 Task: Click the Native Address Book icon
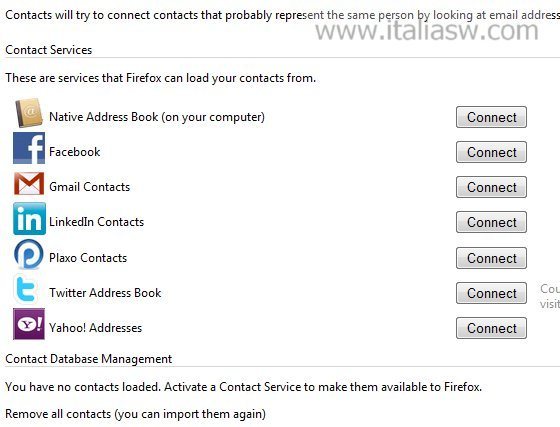click(x=29, y=113)
